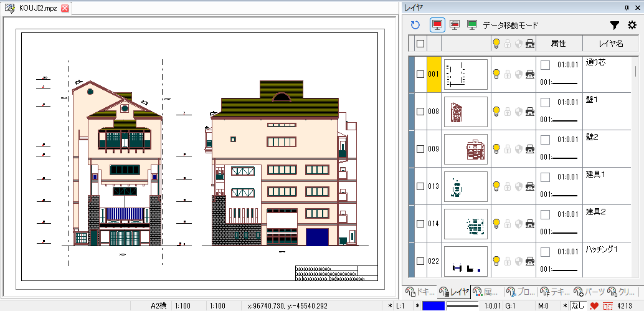Click thumbnail of layer 建具2
The image size is (644, 311).
click(466, 224)
